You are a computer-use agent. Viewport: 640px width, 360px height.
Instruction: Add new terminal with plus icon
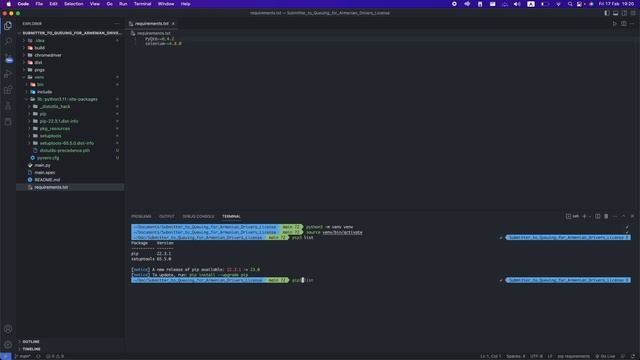(584, 216)
